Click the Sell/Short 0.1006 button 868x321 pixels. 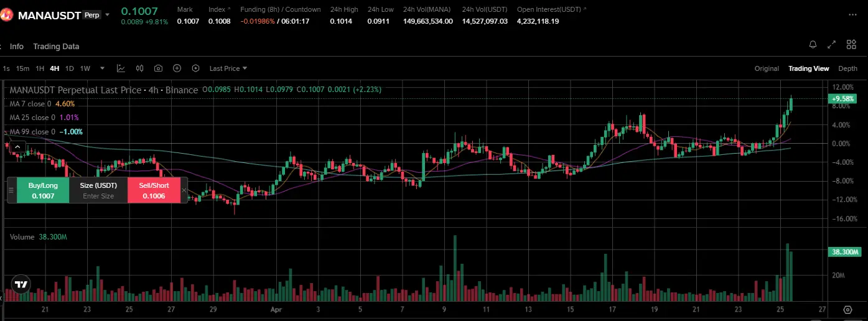(154, 190)
